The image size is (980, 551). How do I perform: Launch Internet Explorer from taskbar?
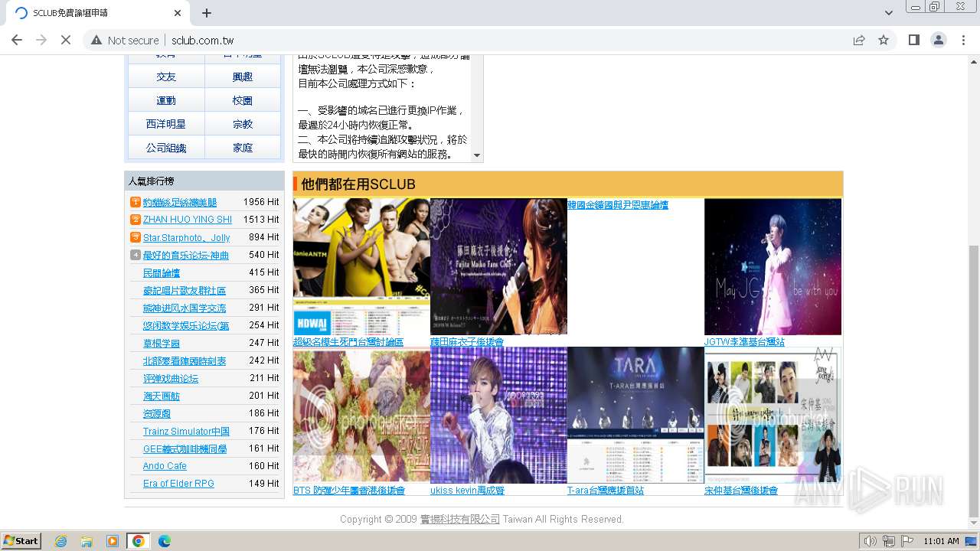[60, 541]
